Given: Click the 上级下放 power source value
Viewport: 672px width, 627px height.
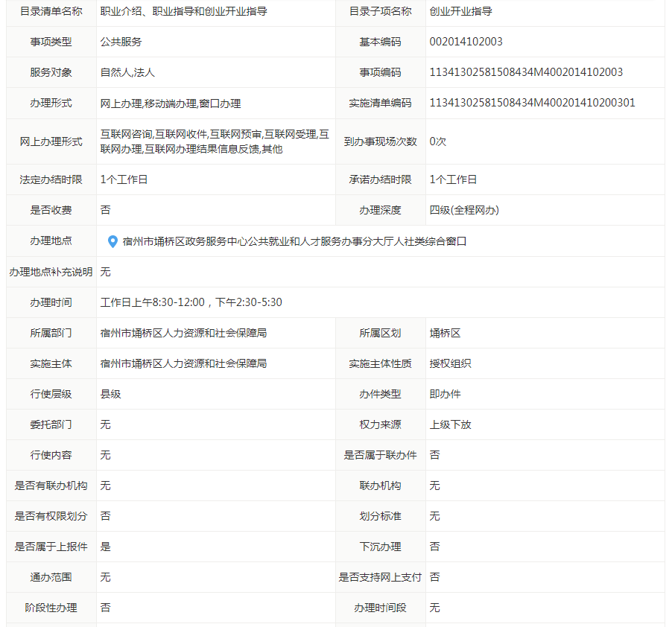Looking at the screenshot, I should [x=450, y=424].
